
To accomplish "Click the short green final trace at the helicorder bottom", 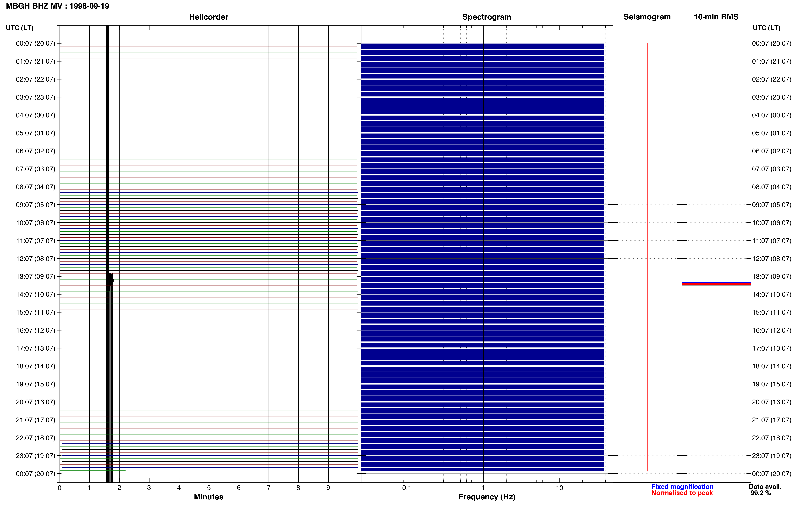I will (93, 470).
